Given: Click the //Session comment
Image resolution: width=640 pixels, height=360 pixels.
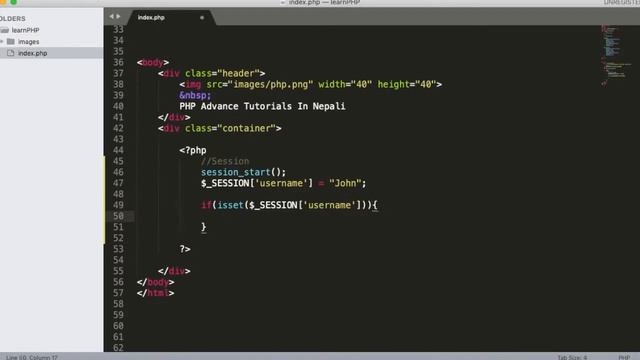Looking at the screenshot, I should pyautogui.click(x=225, y=161).
